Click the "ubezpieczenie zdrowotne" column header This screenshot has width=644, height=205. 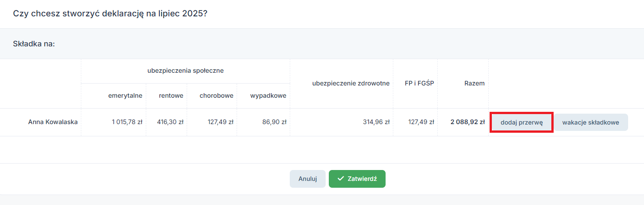351,83
